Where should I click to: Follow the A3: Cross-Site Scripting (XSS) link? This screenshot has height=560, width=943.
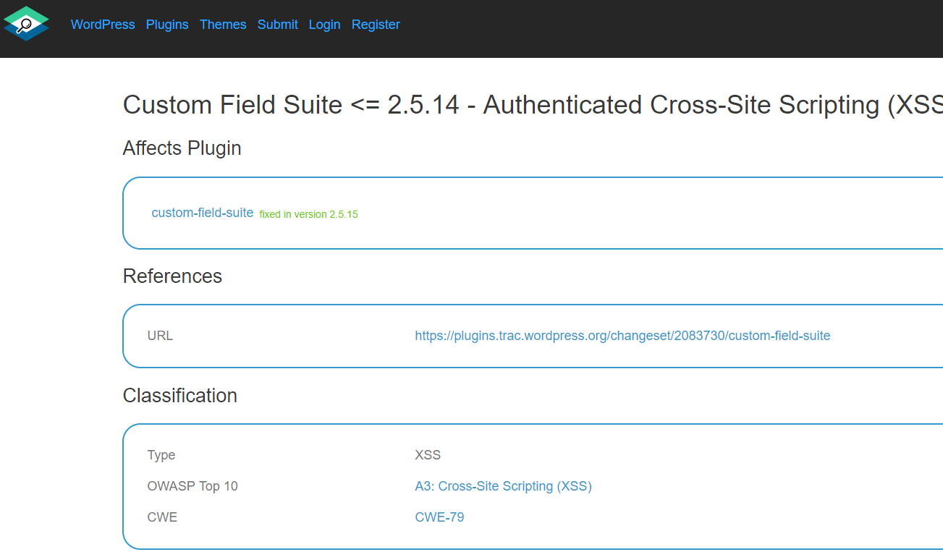coord(503,486)
